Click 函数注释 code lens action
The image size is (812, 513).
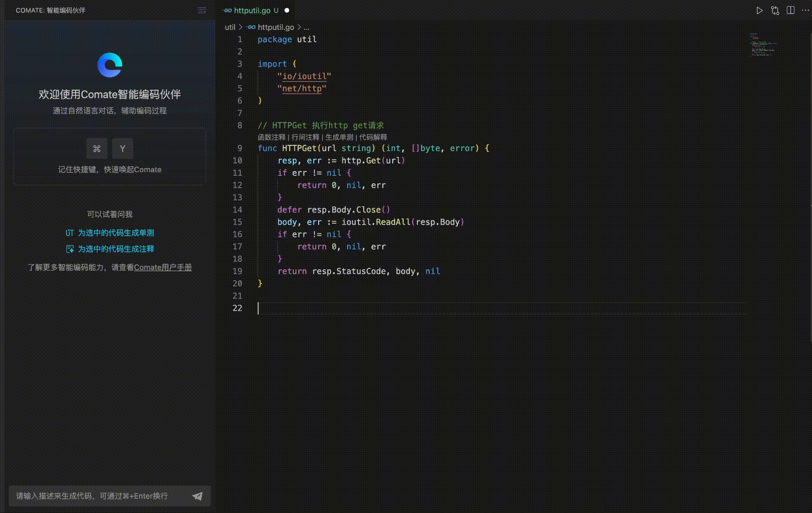pyautogui.click(x=272, y=137)
